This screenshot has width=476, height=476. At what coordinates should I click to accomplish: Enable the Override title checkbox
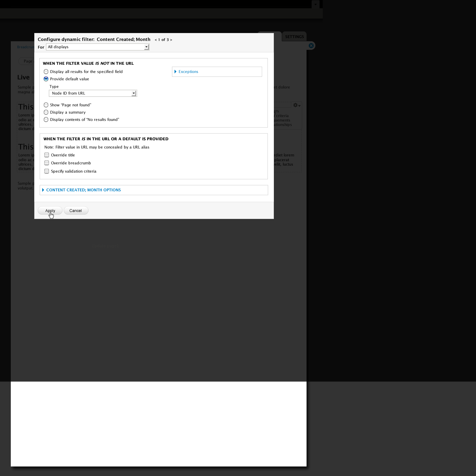(x=47, y=155)
